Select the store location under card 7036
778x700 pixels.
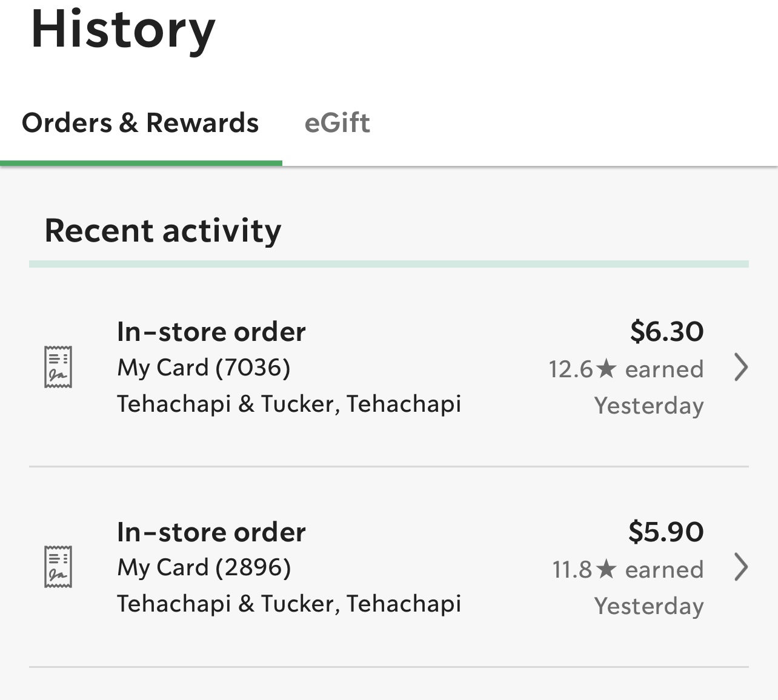289,404
